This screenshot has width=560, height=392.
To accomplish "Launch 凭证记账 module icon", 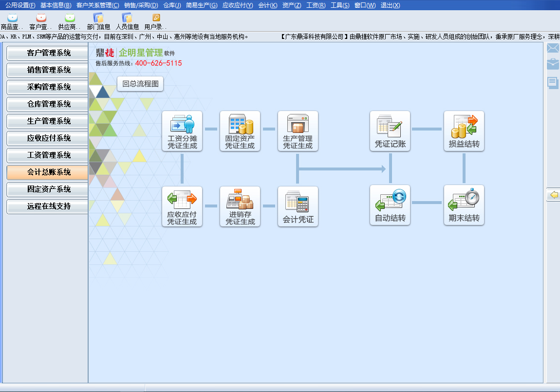I will [390, 131].
